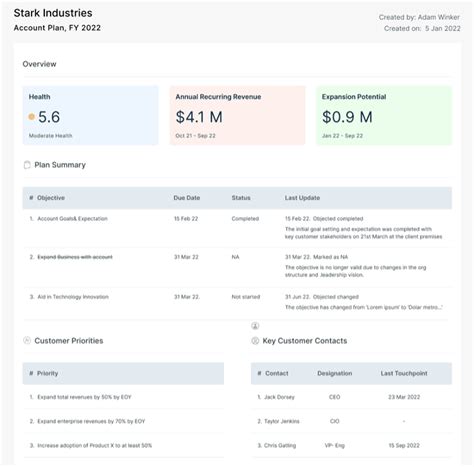The image size is (474, 467).
Task: Click the orange health status dot
Action: click(32, 117)
